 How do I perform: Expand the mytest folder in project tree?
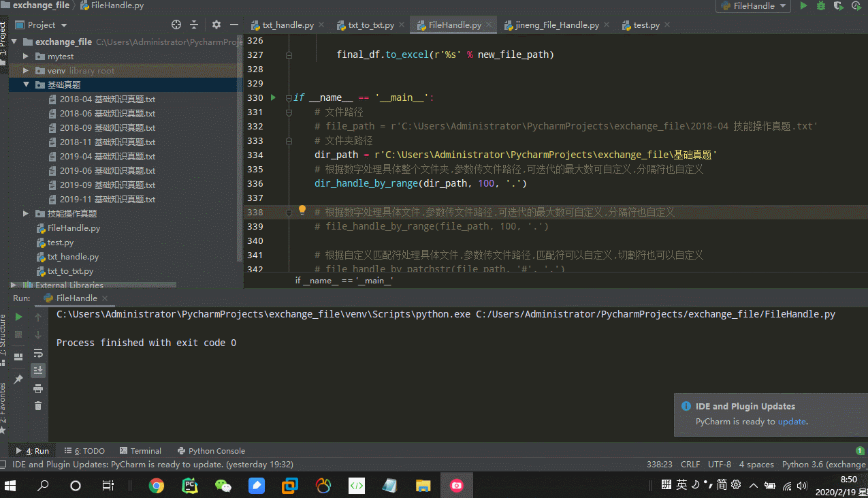pyautogui.click(x=26, y=57)
